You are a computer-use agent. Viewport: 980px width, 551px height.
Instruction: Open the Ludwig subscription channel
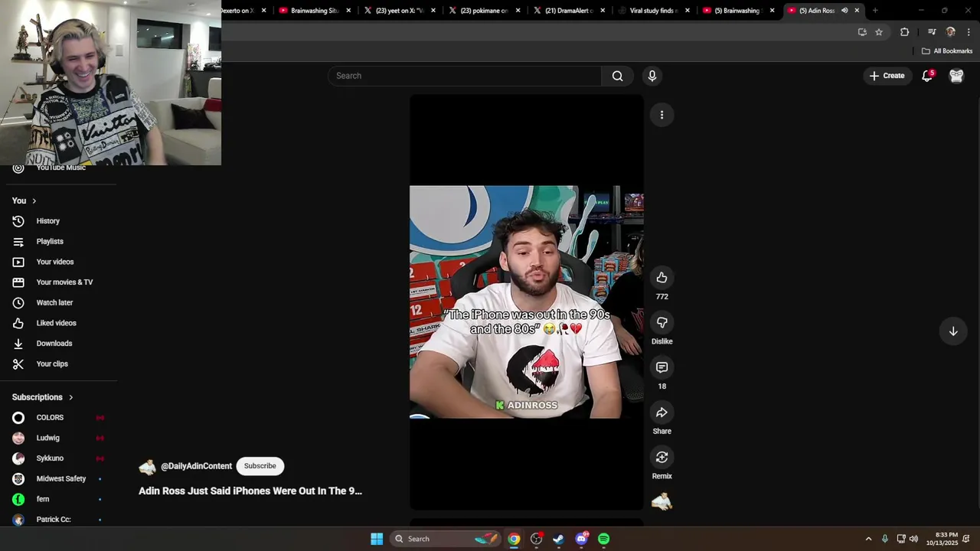pos(58,438)
